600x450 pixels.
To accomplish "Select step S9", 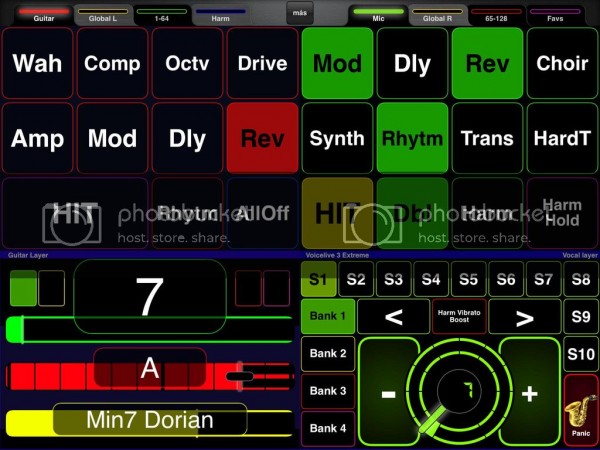I will 581,317.
